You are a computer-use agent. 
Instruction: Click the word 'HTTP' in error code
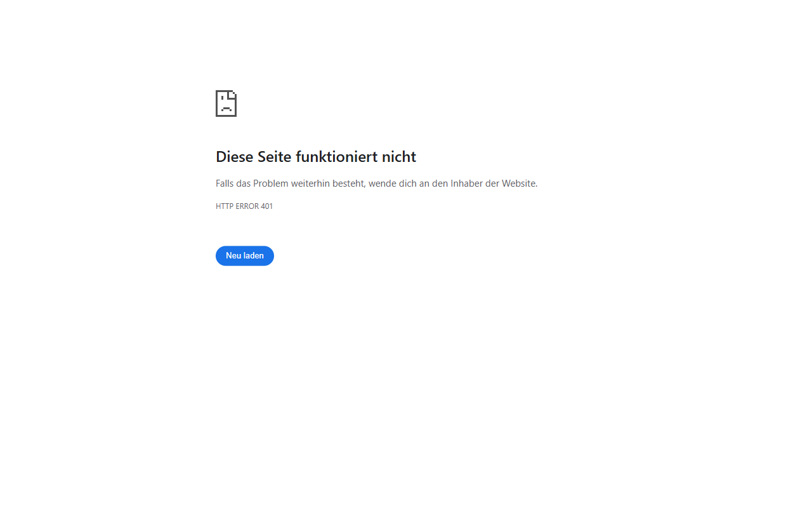(x=225, y=206)
